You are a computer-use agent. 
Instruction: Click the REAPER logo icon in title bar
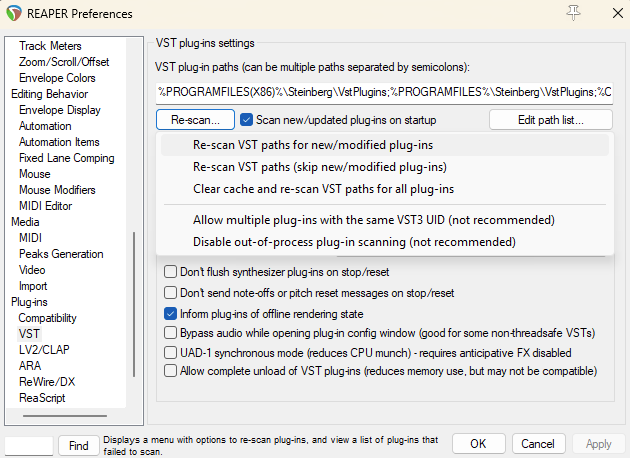pyautogui.click(x=14, y=13)
